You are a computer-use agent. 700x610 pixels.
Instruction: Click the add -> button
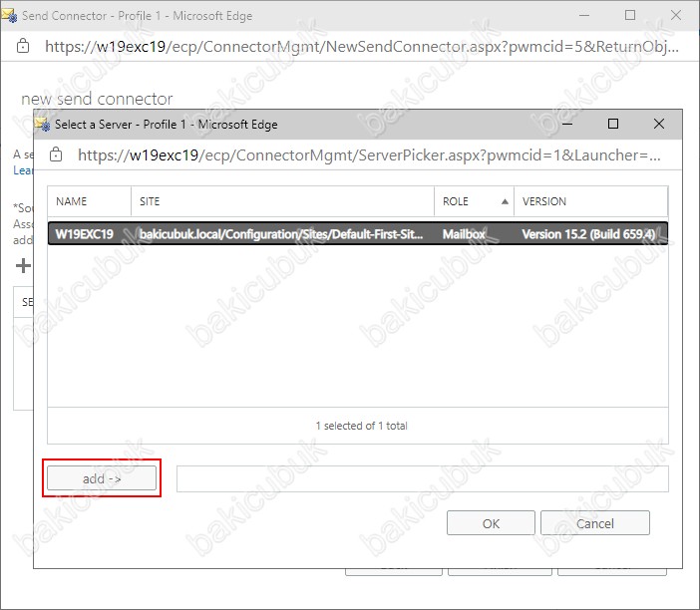102,477
